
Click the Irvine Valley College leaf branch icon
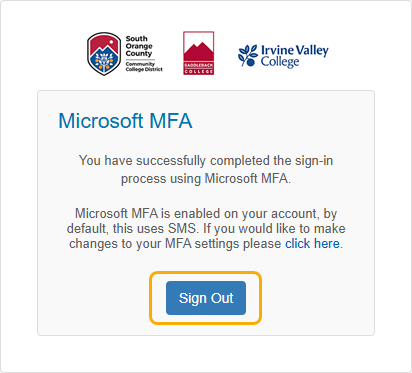click(x=248, y=55)
